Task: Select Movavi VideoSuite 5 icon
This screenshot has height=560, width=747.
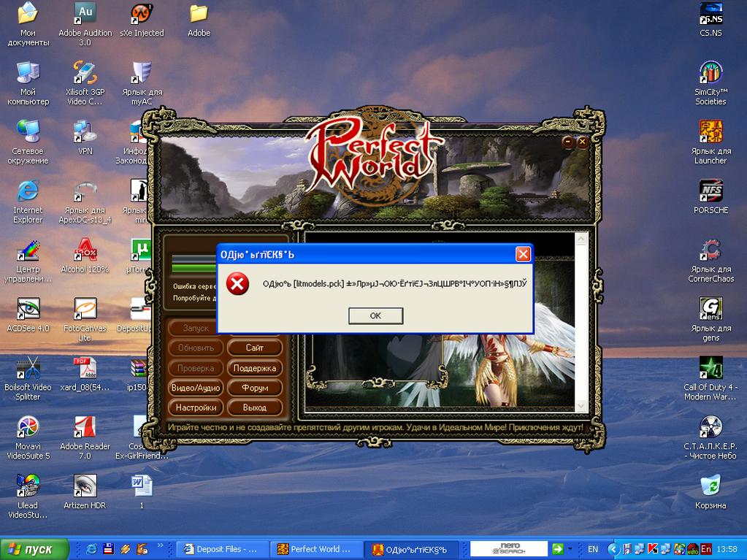Action: [28, 437]
